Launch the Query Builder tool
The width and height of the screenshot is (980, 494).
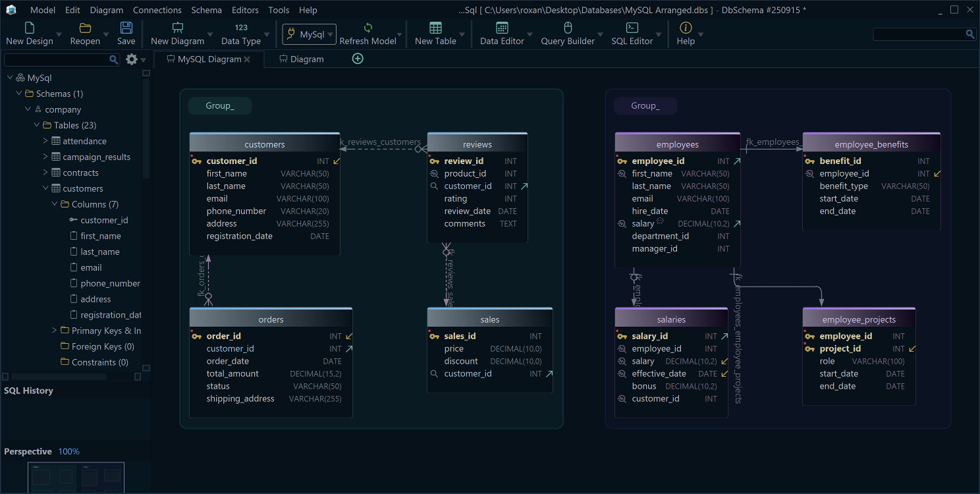click(568, 28)
